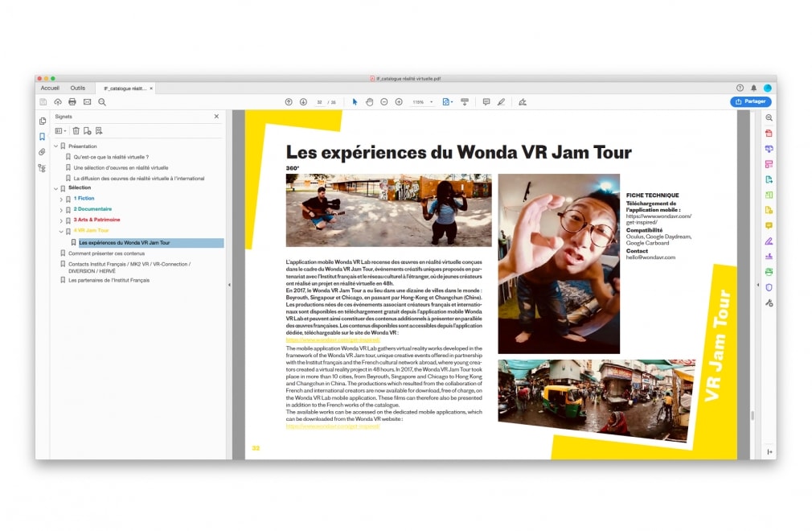Click the Partager button
Viewport: 812px width, 531px height.
(x=750, y=101)
